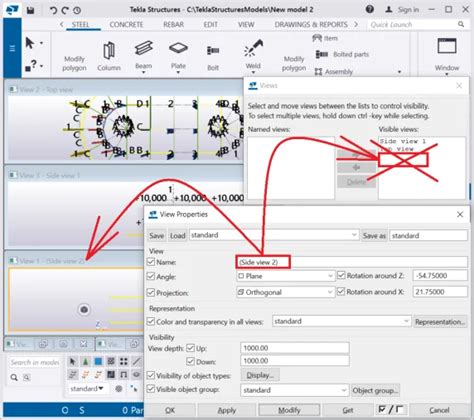Toggle the diagonal line selection switch

coord(136,361)
